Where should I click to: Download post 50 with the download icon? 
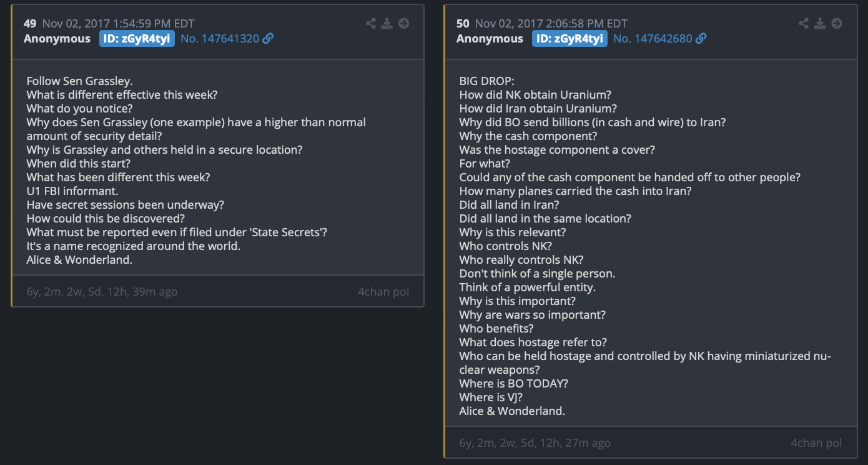pos(820,24)
